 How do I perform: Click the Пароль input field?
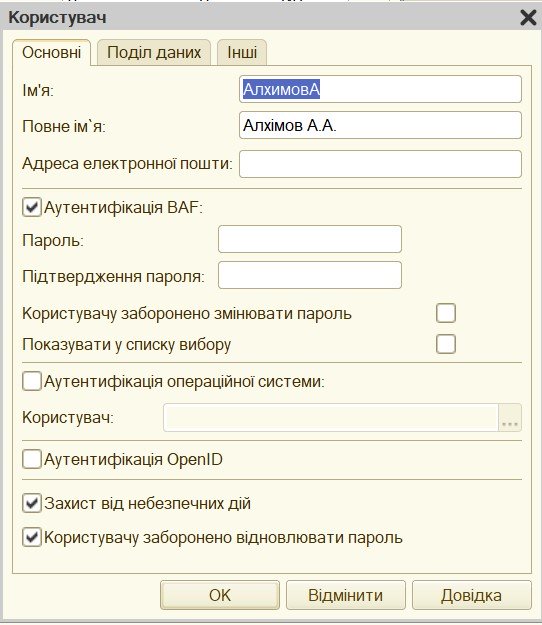point(310,239)
